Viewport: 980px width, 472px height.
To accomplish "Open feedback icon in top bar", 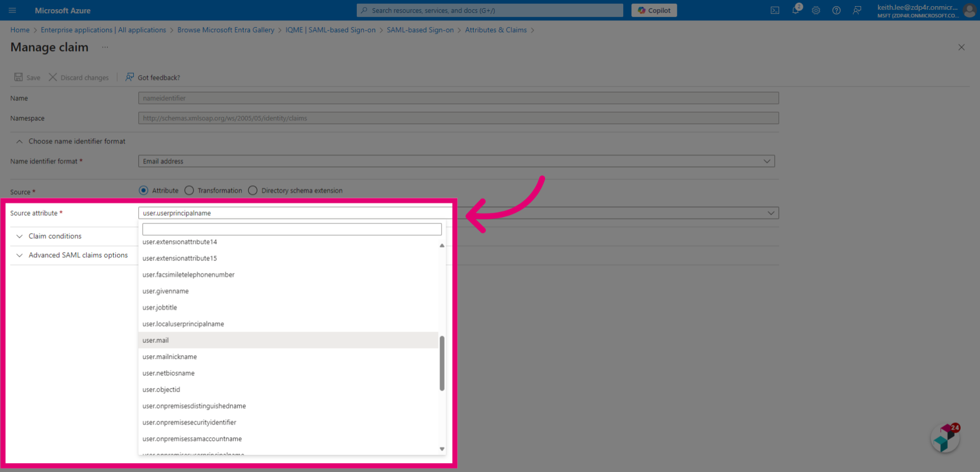I will point(857,10).
